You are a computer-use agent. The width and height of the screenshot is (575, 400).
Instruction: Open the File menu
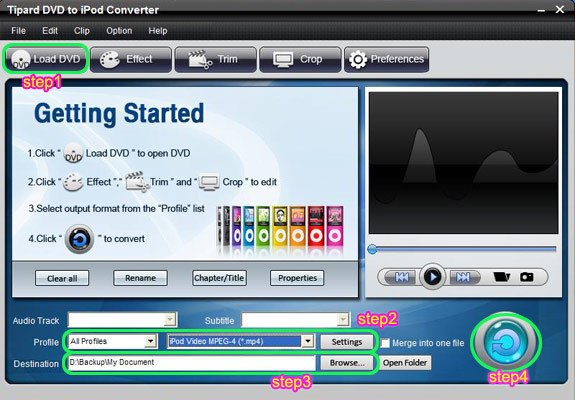tap(18, 31)
